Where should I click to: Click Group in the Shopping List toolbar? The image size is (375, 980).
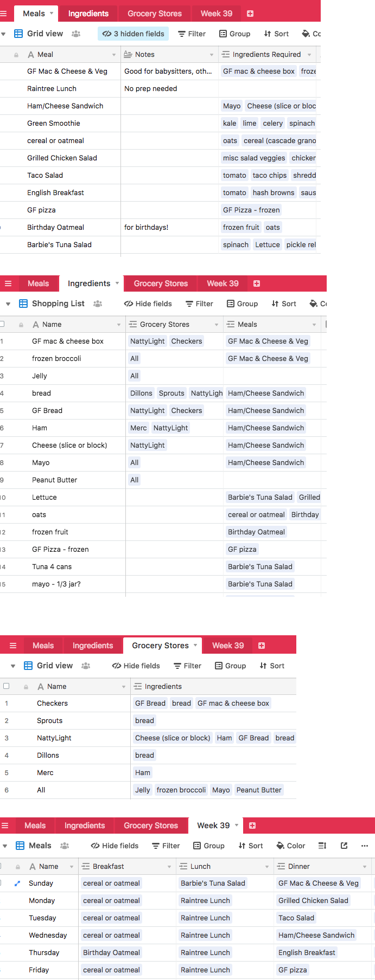point(242,304)
